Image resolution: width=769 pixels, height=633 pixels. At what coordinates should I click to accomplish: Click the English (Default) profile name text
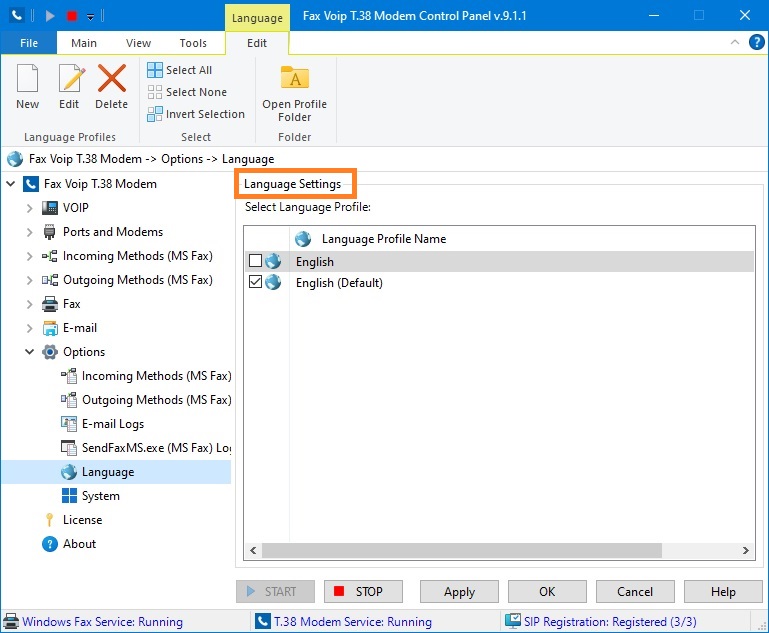339,283
